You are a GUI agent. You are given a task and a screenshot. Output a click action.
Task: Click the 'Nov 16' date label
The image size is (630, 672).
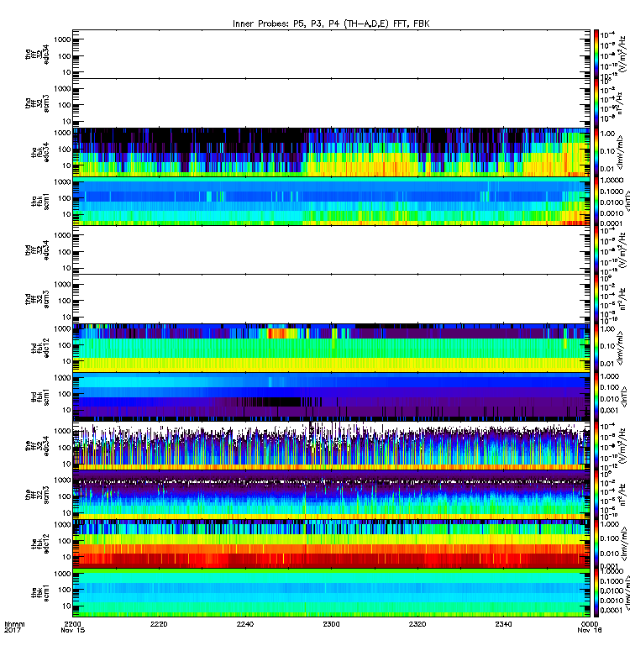tap(590, 630)
